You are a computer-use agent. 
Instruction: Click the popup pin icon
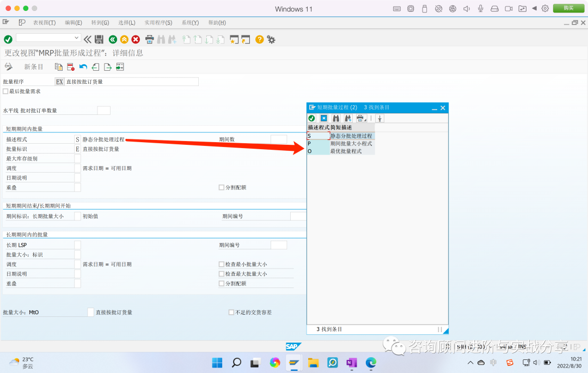pyautogui.click(x=380, y=119)
